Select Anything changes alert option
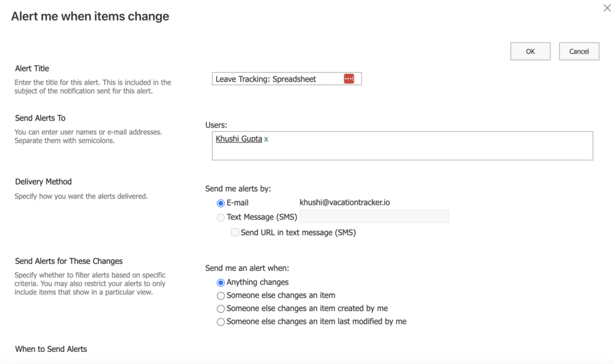This screenshot has width=614, height=364. 221,282
